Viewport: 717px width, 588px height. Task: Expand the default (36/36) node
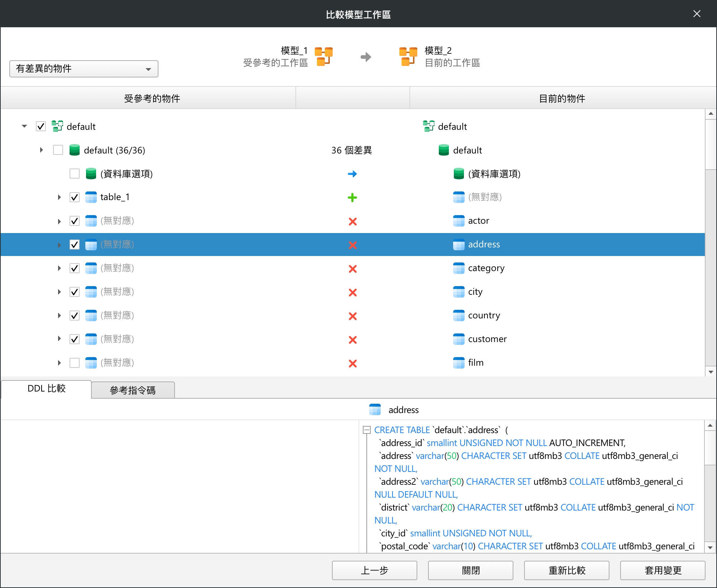pyautogui.click(x=42, y=150)
